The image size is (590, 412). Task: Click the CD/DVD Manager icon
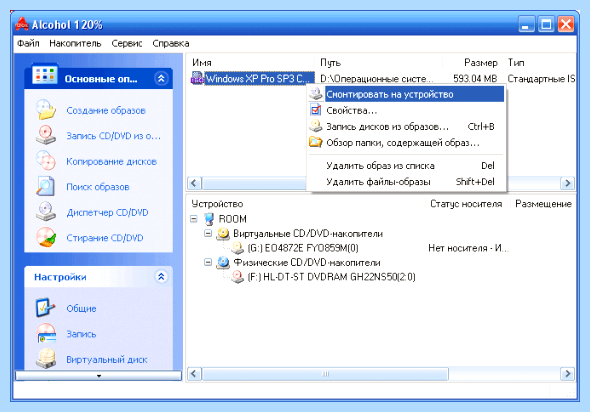[46, 212]
